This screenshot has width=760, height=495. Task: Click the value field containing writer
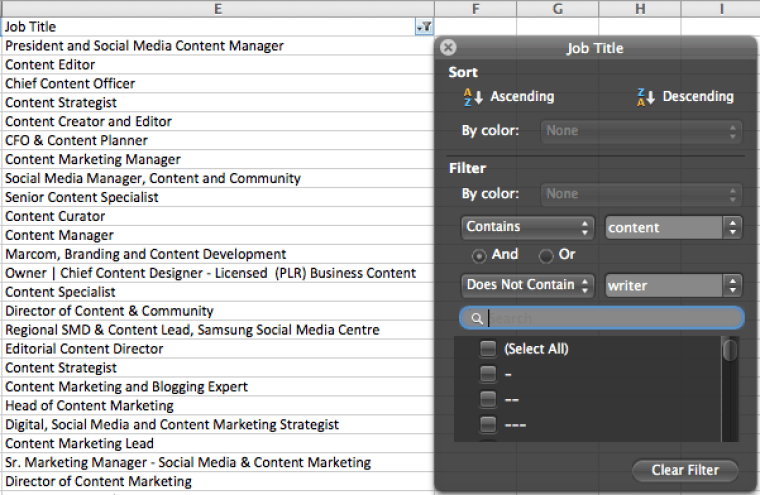[x=664, y=286]
